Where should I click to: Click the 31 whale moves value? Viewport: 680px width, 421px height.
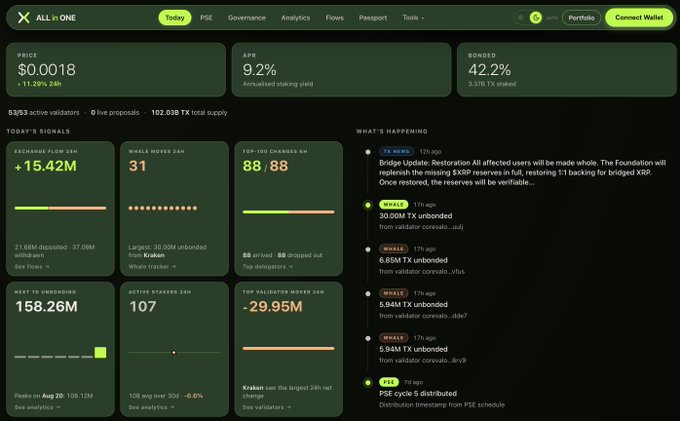point(137,166)
